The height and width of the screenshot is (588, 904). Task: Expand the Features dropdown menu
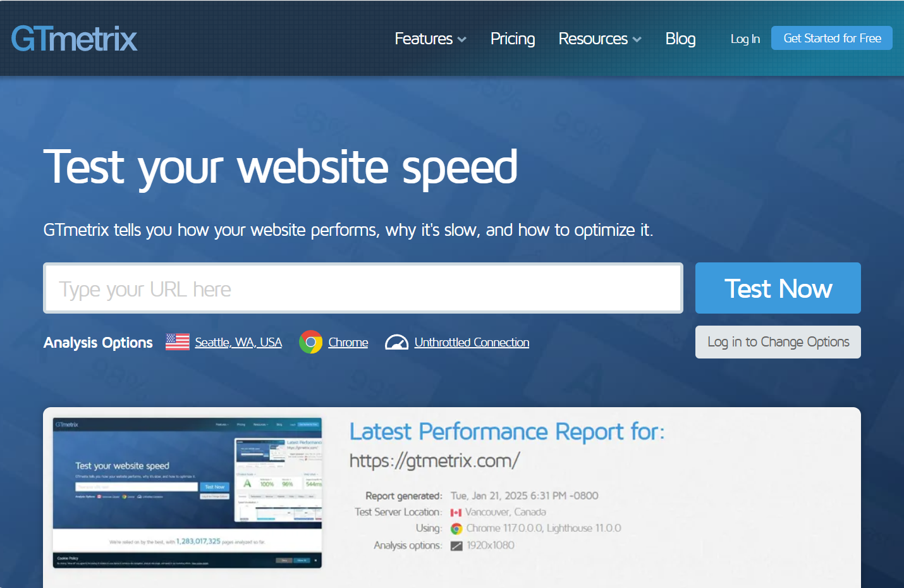[424, 39]
